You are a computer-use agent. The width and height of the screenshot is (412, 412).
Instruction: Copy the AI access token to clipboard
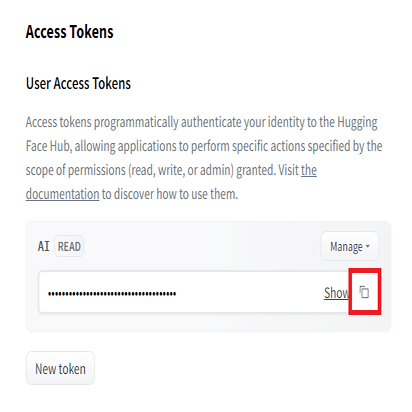(364, 292)
